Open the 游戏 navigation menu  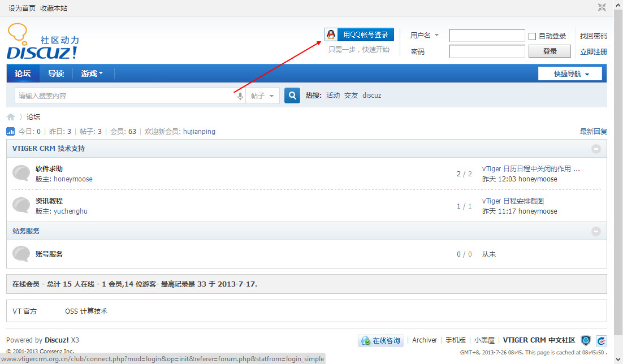click(x=92, y=73)
